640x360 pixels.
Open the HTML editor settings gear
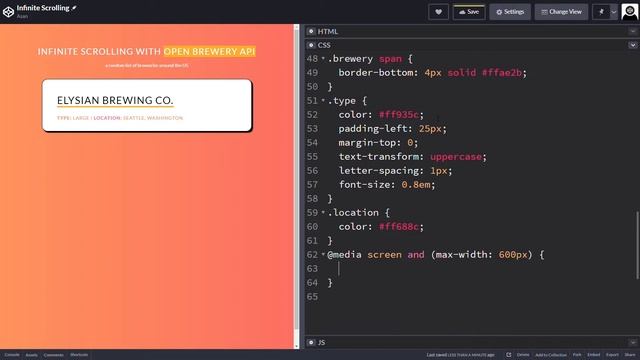311,31
